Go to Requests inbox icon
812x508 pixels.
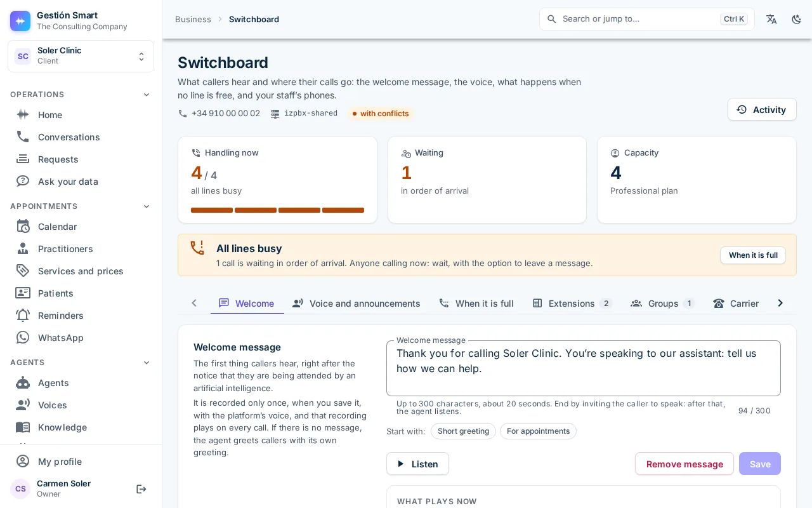click(23, 159)
